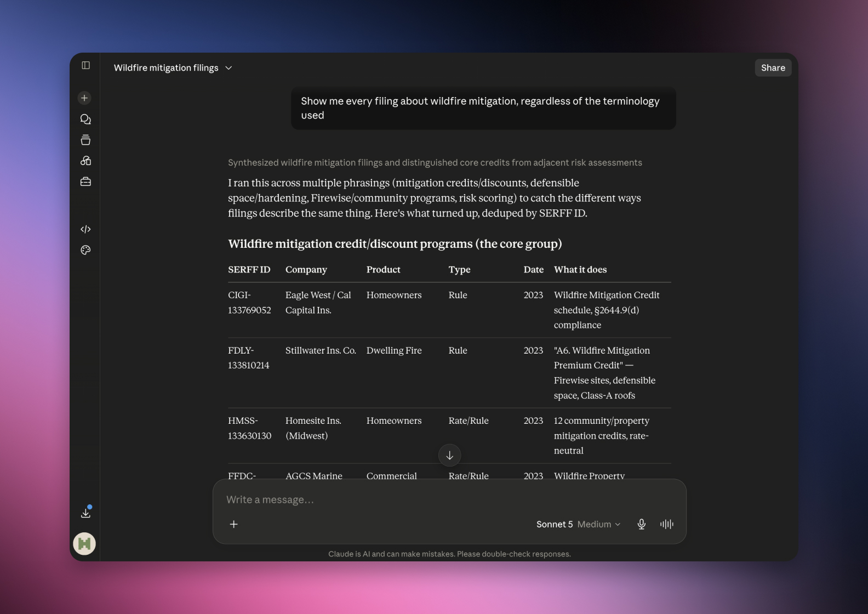Viewport: 868px width, 614px height.
Task: Open the artifacts shapes icon
Action: (85, 161)
